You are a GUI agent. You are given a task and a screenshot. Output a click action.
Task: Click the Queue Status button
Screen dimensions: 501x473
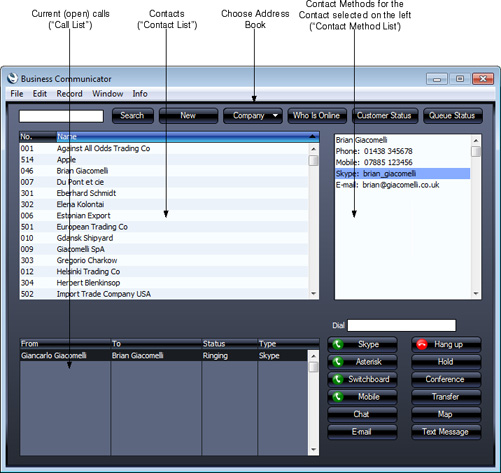pyautogui.click(x=452, y=116)
